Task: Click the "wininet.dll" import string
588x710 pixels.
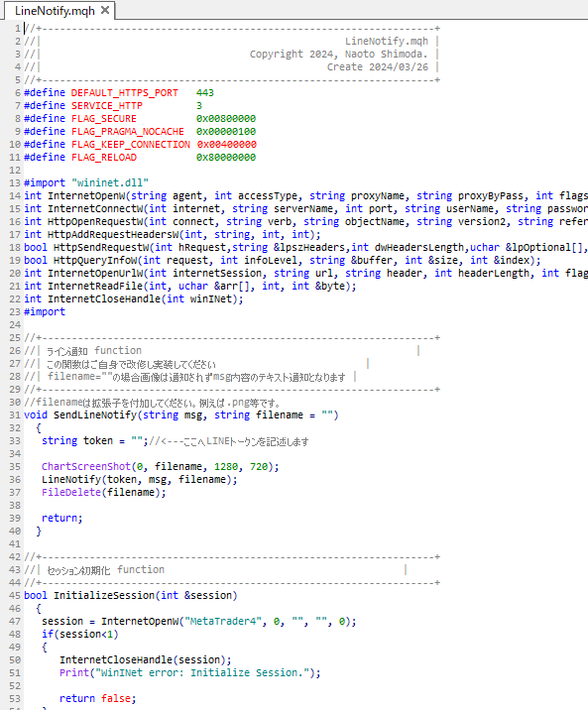Action: 110,182
